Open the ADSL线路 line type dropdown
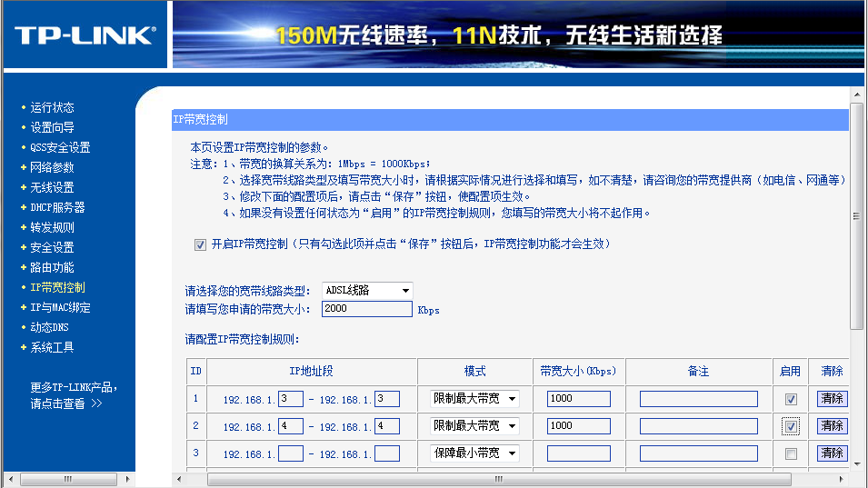Viewport: 868px width, 488px height. [367, 291]
